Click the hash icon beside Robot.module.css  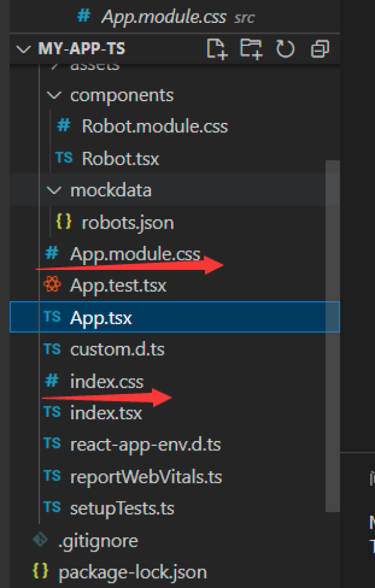(64, 126)
